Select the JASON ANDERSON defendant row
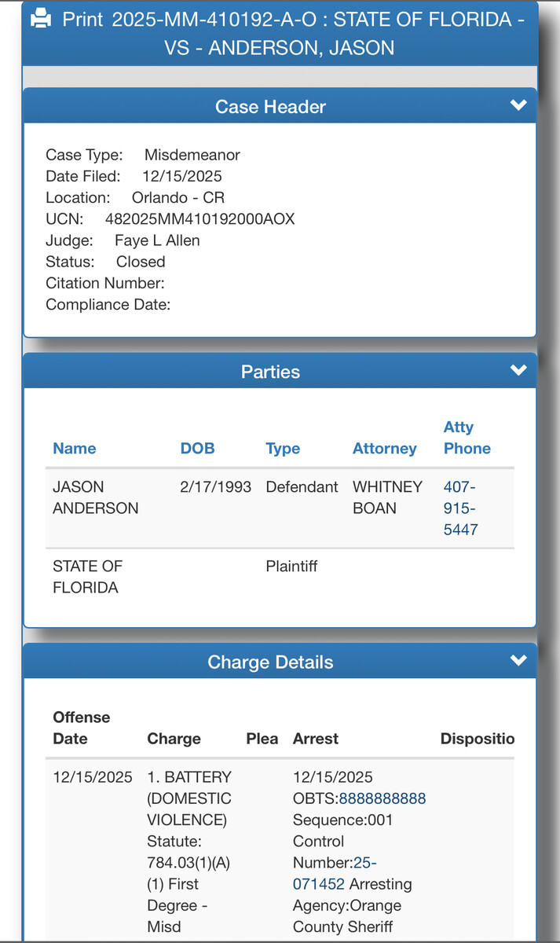 (x=84, y=497)
